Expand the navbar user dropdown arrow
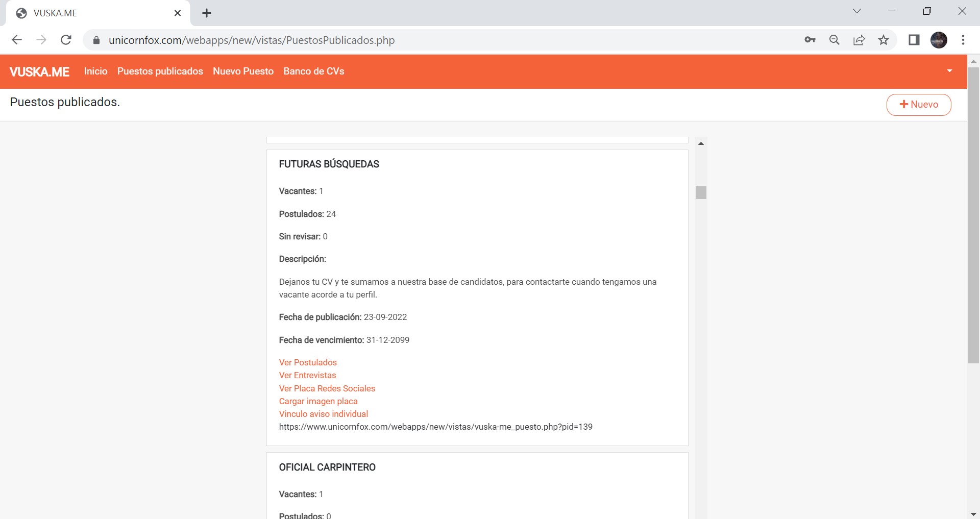The height and width of the screenshot is (519, 980). click(949, 71)
